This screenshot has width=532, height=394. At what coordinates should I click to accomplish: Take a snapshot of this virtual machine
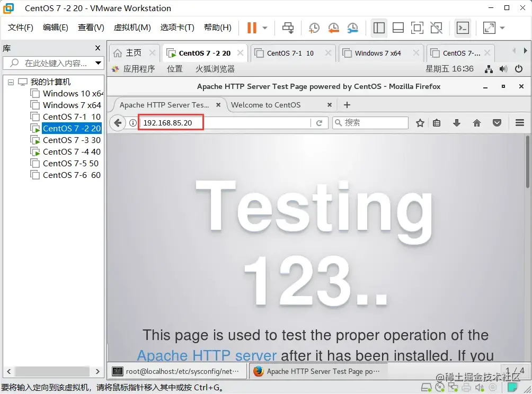(314, 28)
